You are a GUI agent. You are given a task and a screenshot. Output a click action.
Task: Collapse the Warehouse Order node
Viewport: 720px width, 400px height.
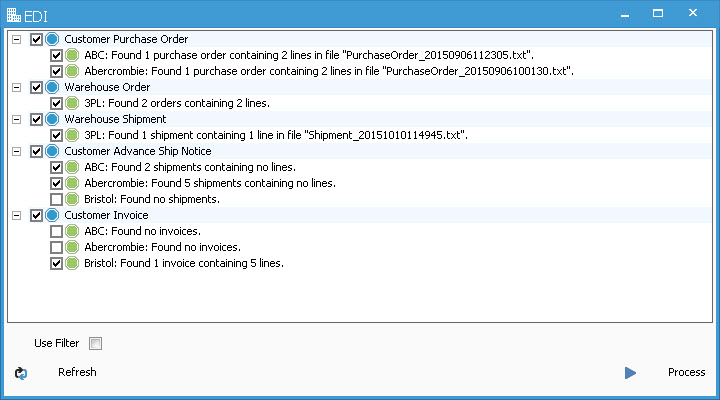click(17, 87)
